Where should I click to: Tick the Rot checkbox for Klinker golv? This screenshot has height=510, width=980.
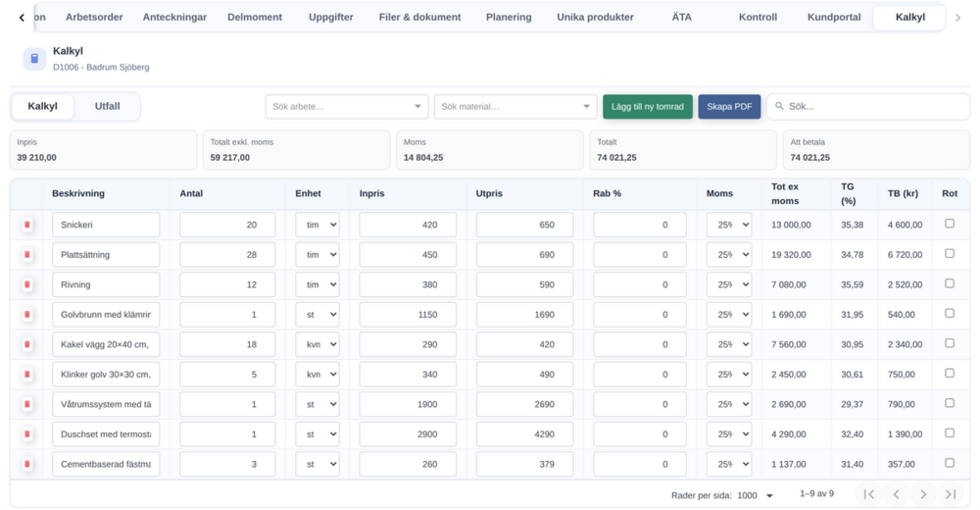coord(950,373)
